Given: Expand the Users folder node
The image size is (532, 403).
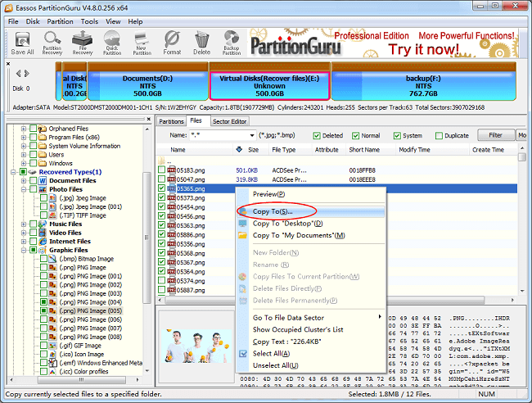Looking at the screenshot, I should 24,155.
